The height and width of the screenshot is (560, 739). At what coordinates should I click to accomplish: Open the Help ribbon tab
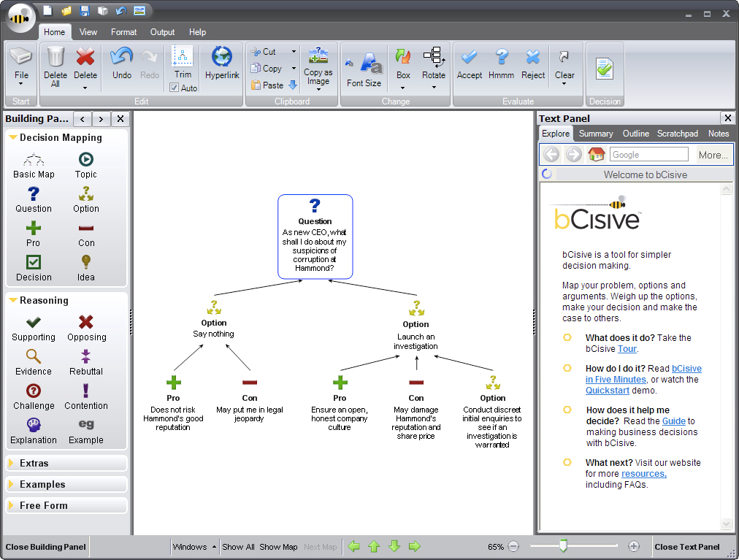pos(197,32)
